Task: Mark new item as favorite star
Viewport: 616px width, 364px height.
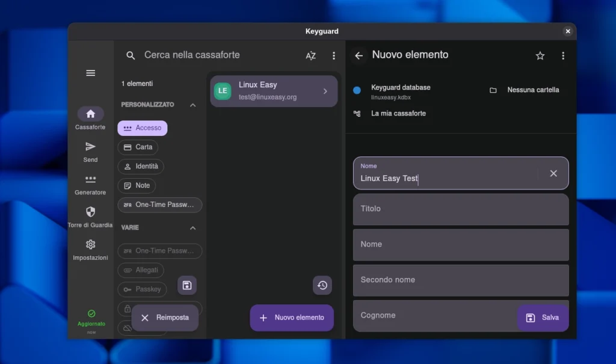Action: (540, 55)
